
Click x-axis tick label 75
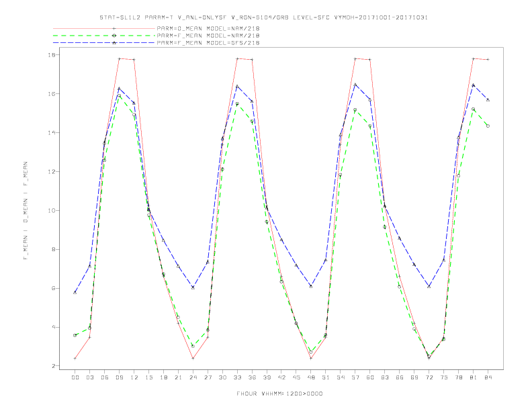pos(444,377)
